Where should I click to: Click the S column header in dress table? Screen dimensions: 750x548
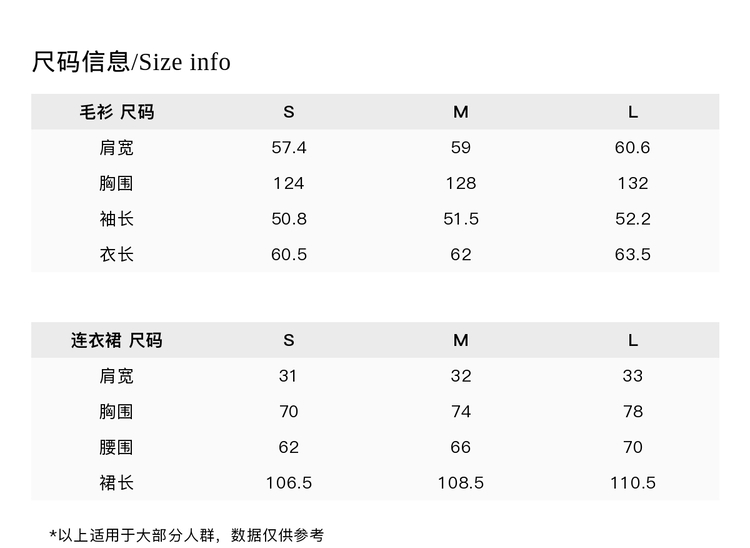(288, 340)
